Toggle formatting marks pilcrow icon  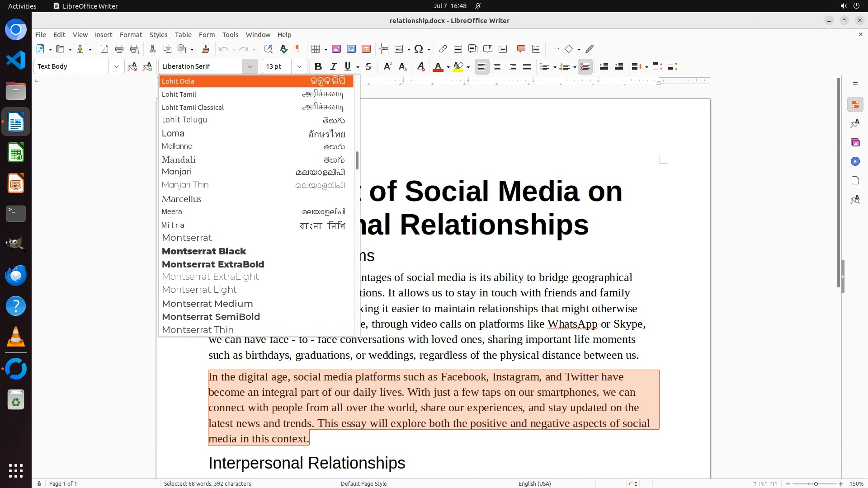pyautogui.click(x=298, y=49)
